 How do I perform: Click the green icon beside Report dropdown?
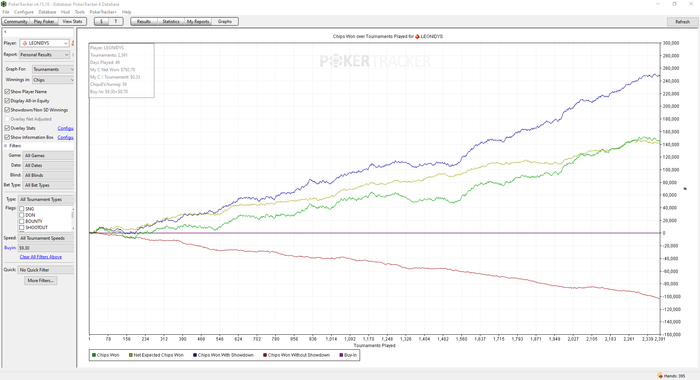[x=73, y=54]
